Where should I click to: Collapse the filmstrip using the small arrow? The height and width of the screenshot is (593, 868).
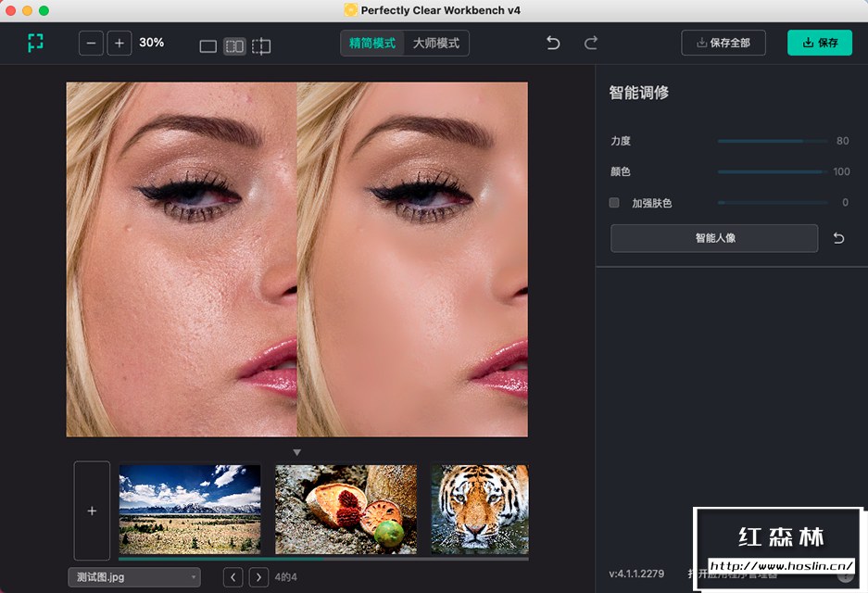click(x=296, y=451)
